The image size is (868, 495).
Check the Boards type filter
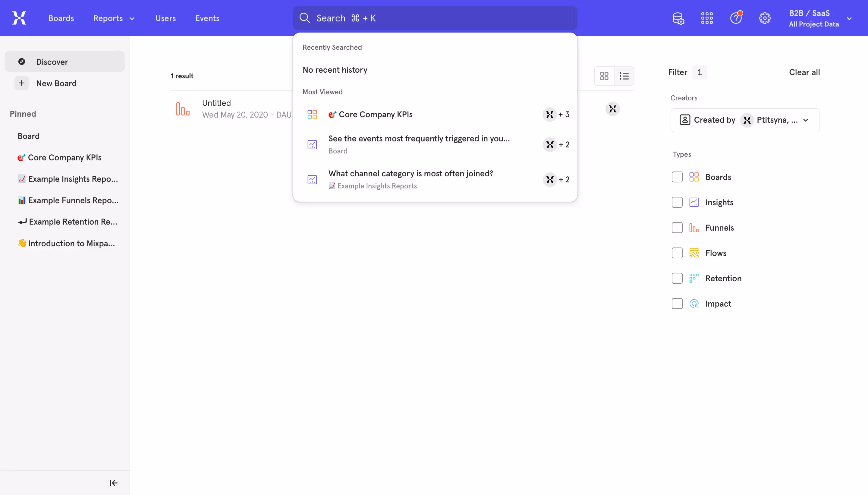677,177
